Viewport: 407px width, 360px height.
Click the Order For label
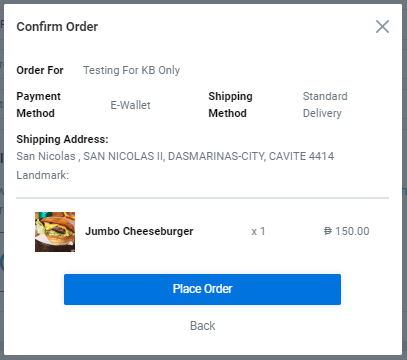point(40,70)
